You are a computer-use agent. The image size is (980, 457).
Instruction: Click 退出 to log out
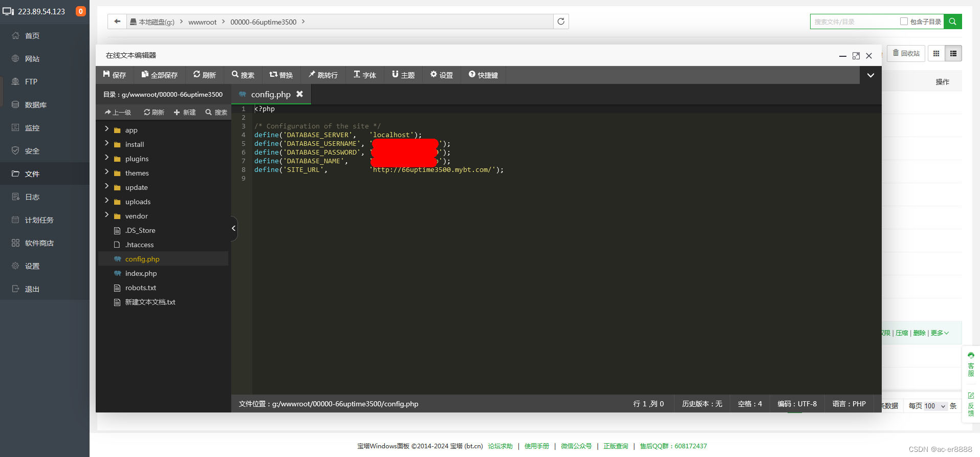click(32, 289)
